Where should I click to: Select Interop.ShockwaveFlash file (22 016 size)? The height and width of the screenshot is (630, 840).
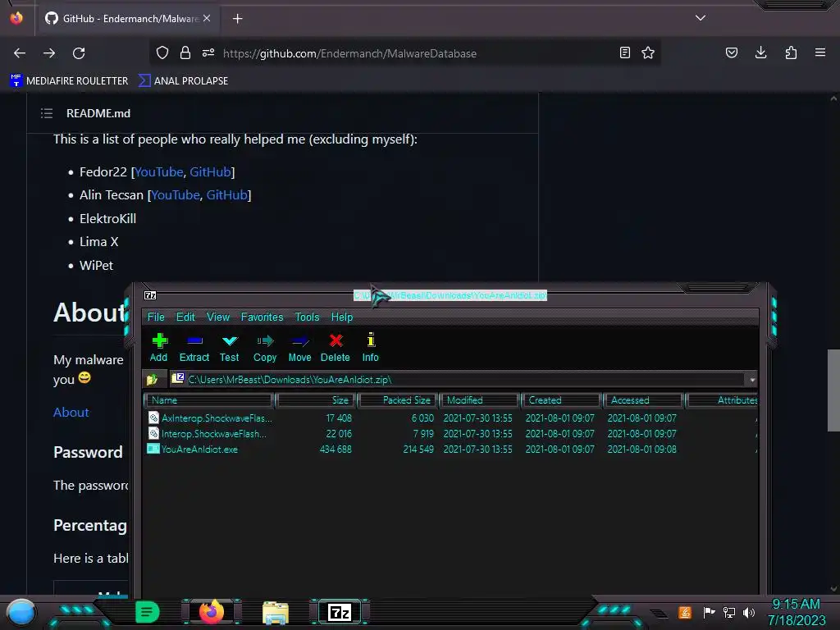pos(451,433)
